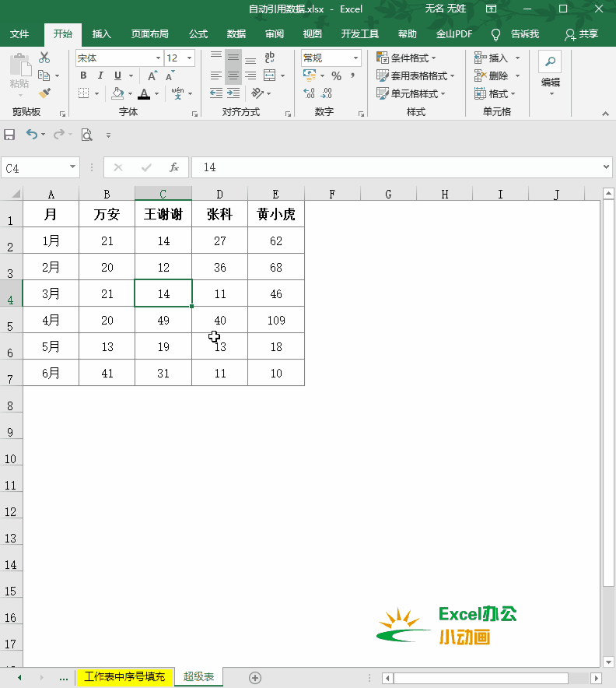Increase indent icon
616x688 pixels.
233,93
